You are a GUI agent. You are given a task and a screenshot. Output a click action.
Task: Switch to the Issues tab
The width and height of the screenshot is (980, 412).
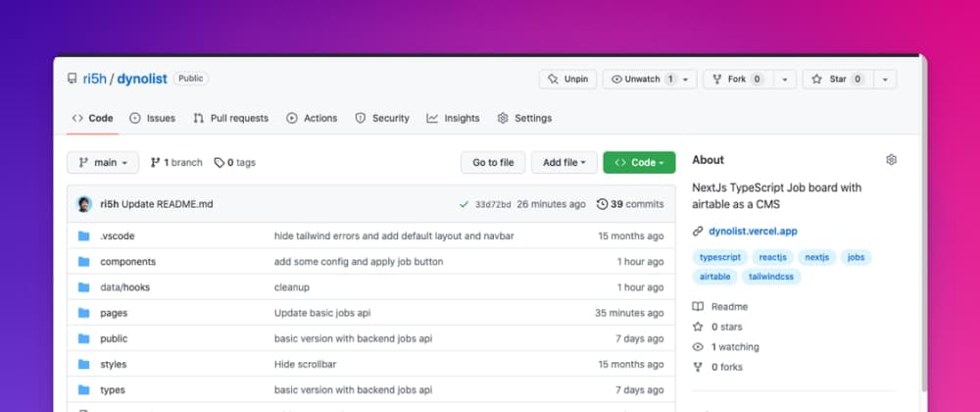[x=153, y=118]
